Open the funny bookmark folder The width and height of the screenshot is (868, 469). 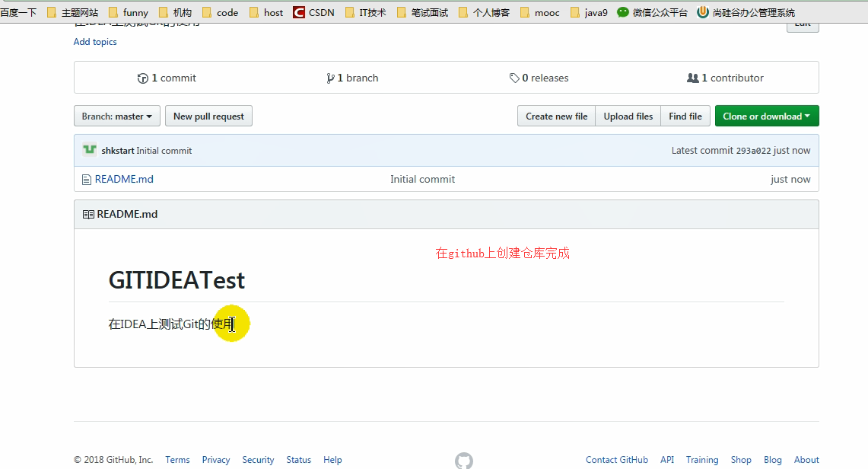coord(129,12)
